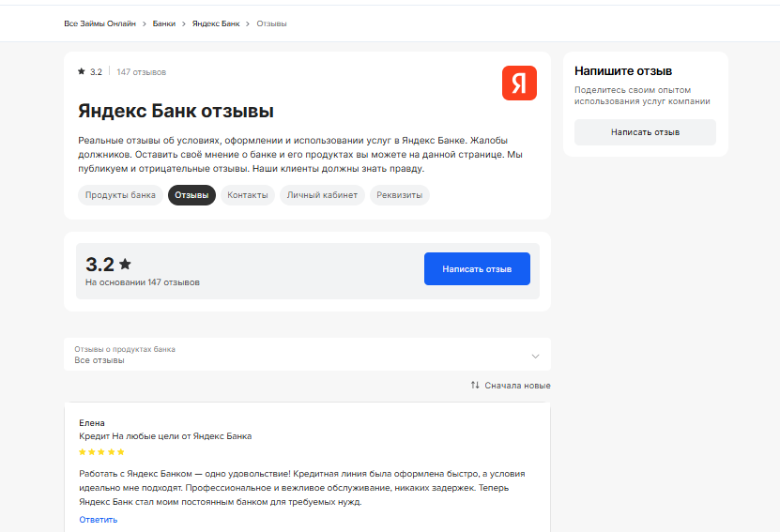Select the Отзывы tab
The image size is (780, 532).
click(x=191, y=195)
